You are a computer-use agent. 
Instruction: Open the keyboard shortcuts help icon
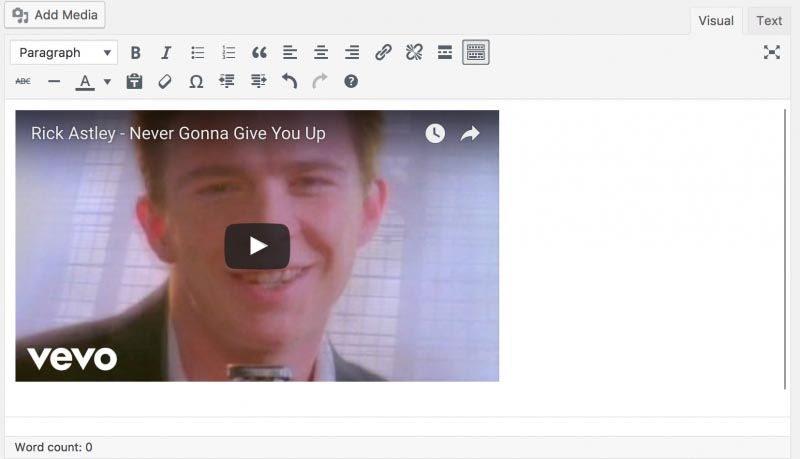351,81
